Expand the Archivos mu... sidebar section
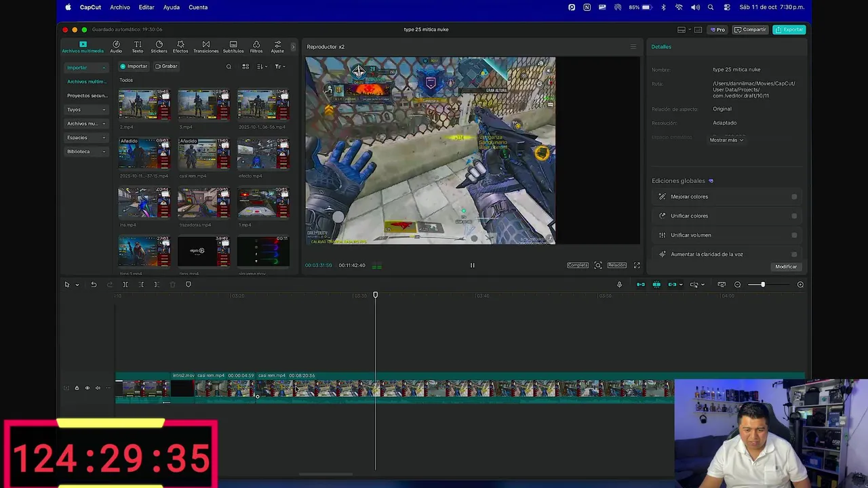This screenshot has width=868, height=488. click(87, 123)
